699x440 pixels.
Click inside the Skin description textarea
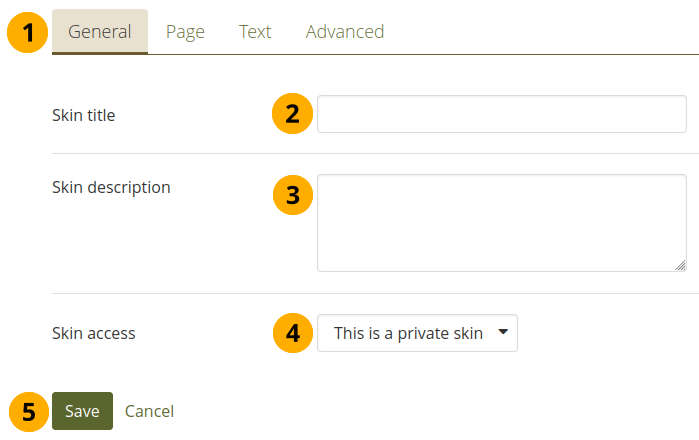pos(501,222)
